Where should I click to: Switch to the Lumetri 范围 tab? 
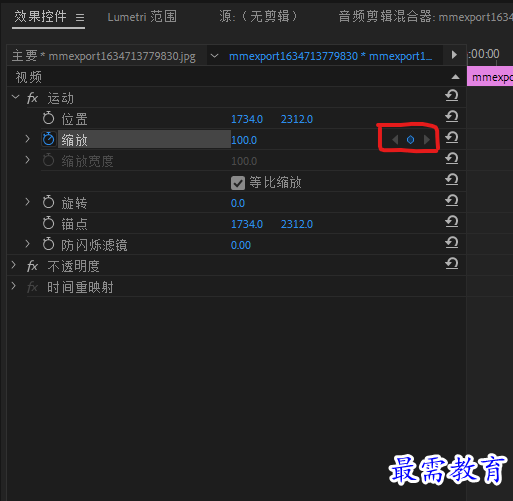142,16
